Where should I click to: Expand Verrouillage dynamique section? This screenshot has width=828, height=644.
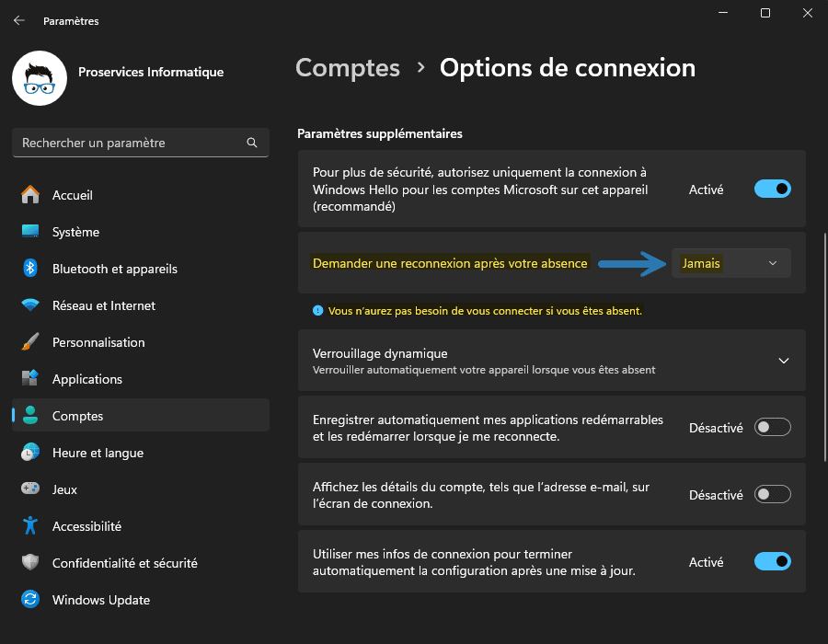coord(783,361)
